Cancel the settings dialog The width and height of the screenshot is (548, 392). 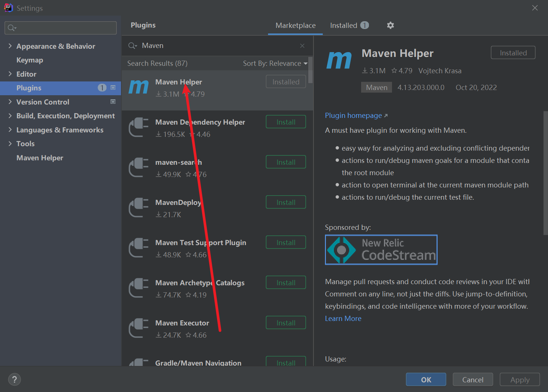(x=473, y=379)
